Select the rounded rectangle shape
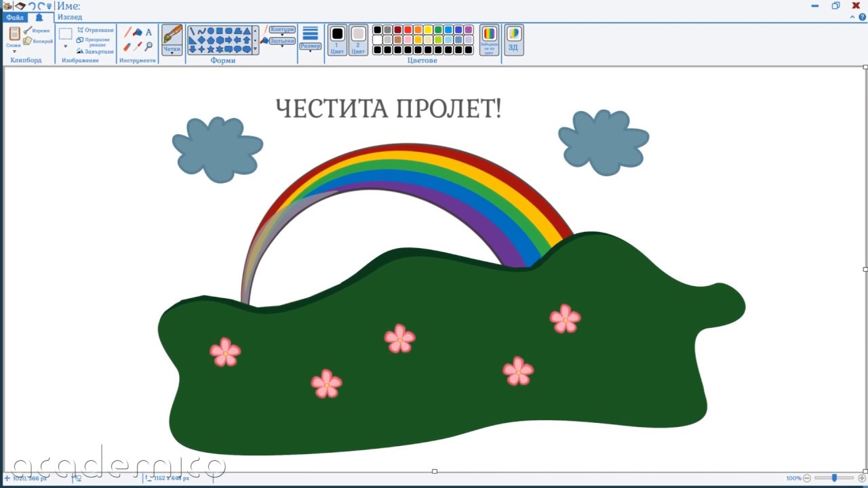868x488 pixels. [x=229, y=31]
